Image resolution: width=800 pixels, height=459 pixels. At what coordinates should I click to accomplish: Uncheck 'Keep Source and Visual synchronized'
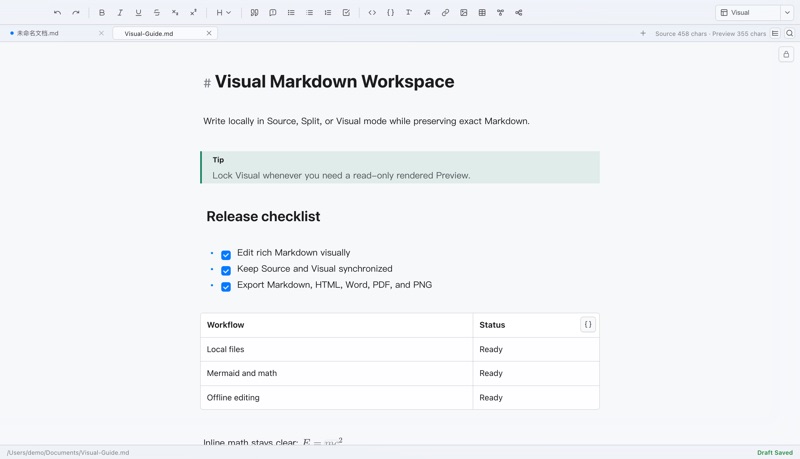[x=226, y=271]
